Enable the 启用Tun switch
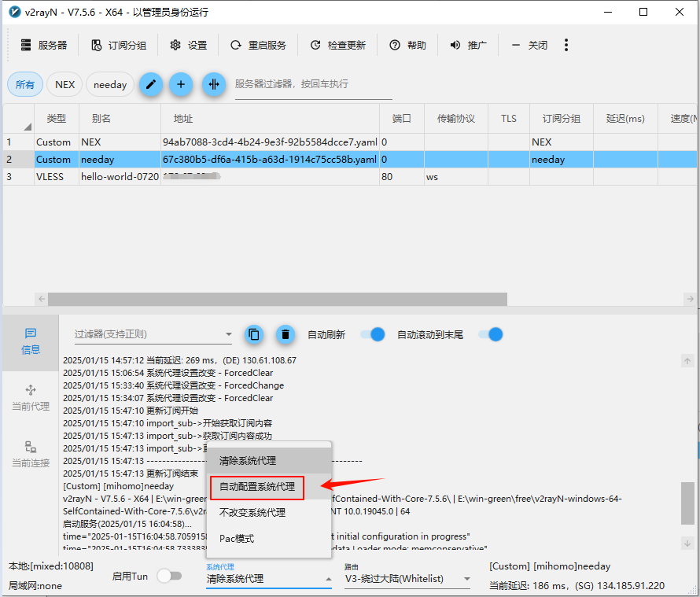Viewport: 700px width, 597px height. pyautogui.click(x=169, y=576)
